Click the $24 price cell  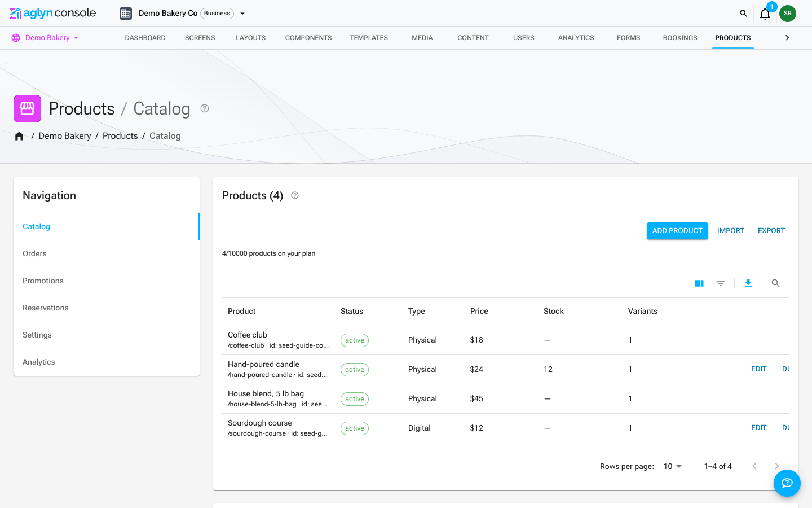(x=476, y=370)
